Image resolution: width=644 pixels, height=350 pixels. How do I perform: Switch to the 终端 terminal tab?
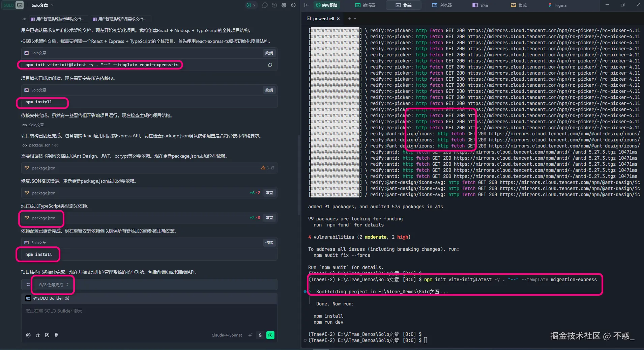click(x=404, y=5)
